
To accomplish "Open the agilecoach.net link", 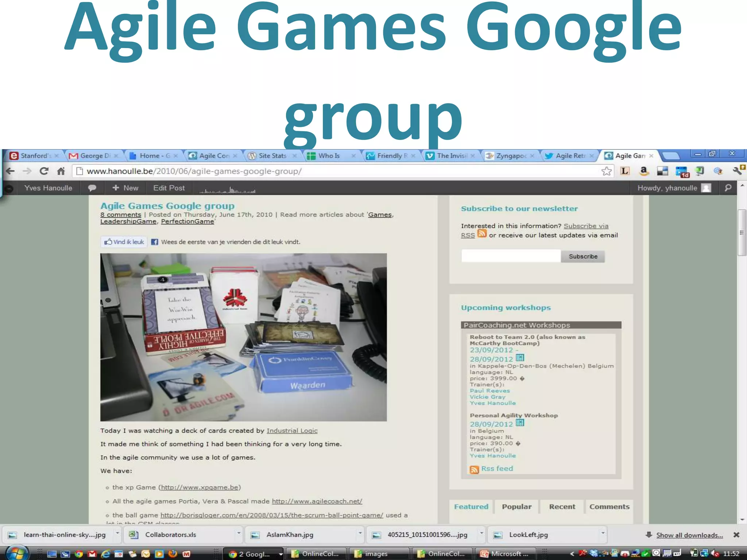I will [x=317, y=501].
